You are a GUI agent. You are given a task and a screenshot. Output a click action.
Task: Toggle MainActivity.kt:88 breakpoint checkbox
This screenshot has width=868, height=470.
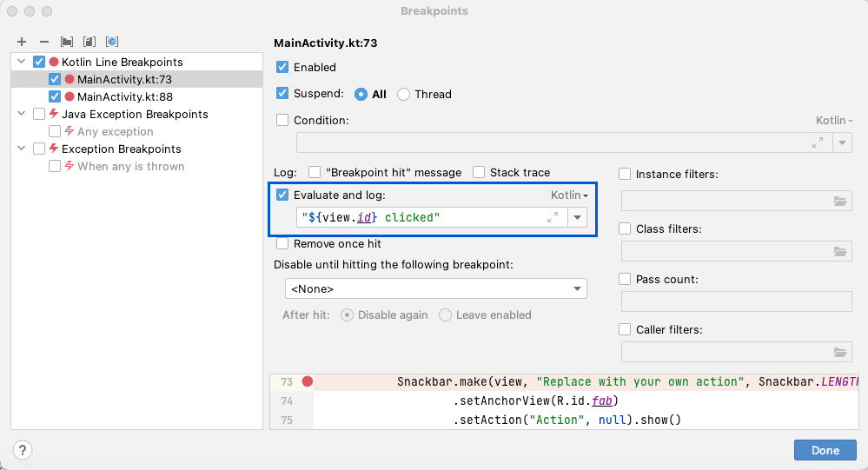point(54,96)
